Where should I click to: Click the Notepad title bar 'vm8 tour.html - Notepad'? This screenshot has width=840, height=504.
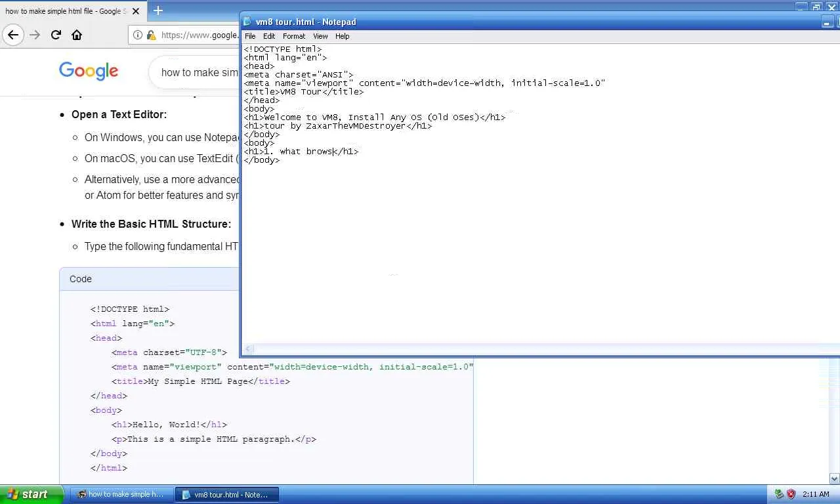pos(306,22)
